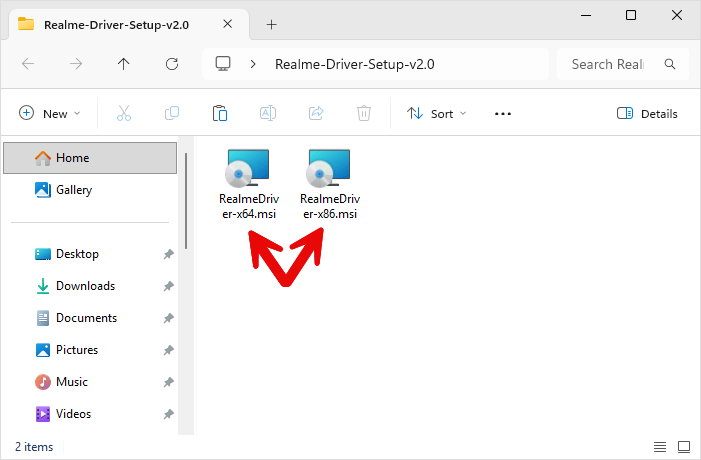701x460 pixels.
Task: Click the Delete trash icon
Action: tap(364, 114)
